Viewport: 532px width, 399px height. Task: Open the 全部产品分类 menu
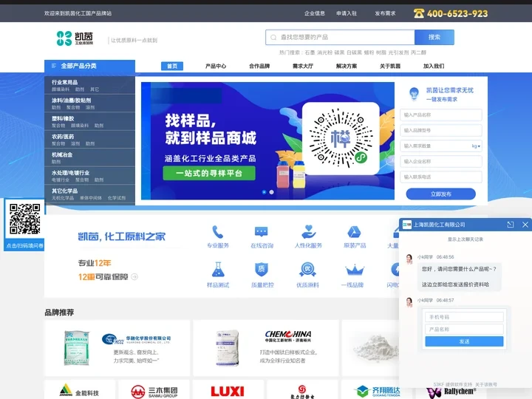89,66
